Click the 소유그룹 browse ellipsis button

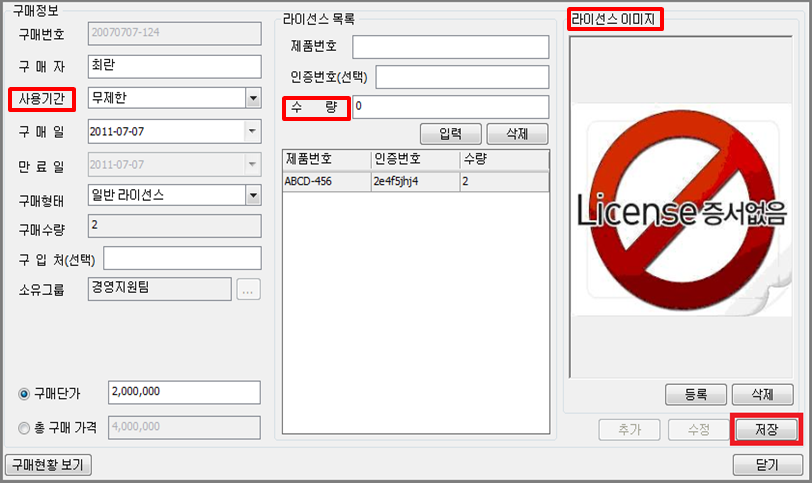click(x=248, y=290)
